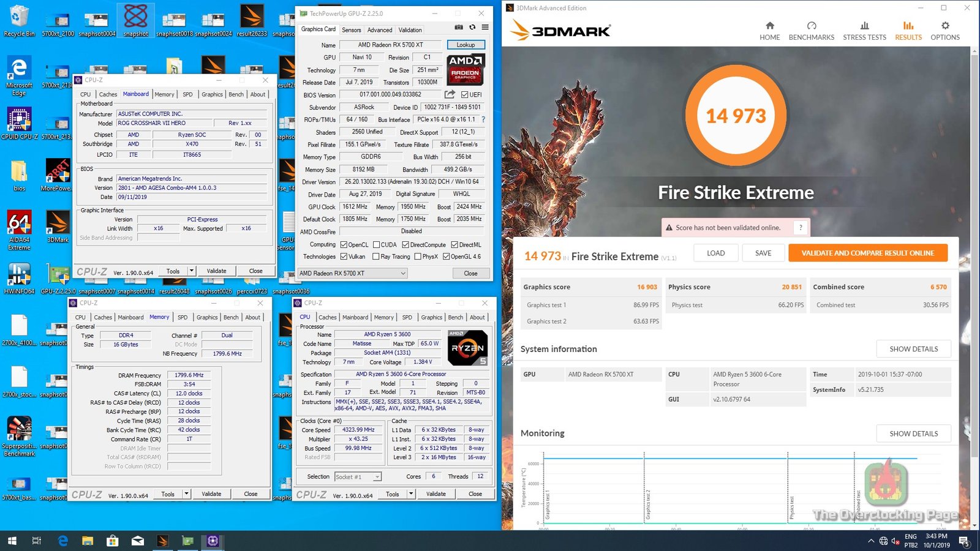The image size is (980, 551).
Task: Open the Socket #1 selection dropdown
Action: tap(377, 477)
